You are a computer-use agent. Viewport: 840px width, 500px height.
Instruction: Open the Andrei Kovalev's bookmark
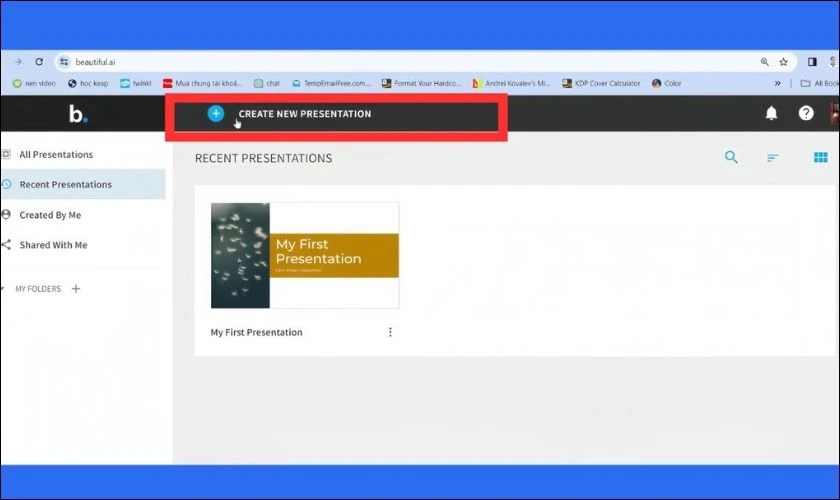tap(512, 83)
